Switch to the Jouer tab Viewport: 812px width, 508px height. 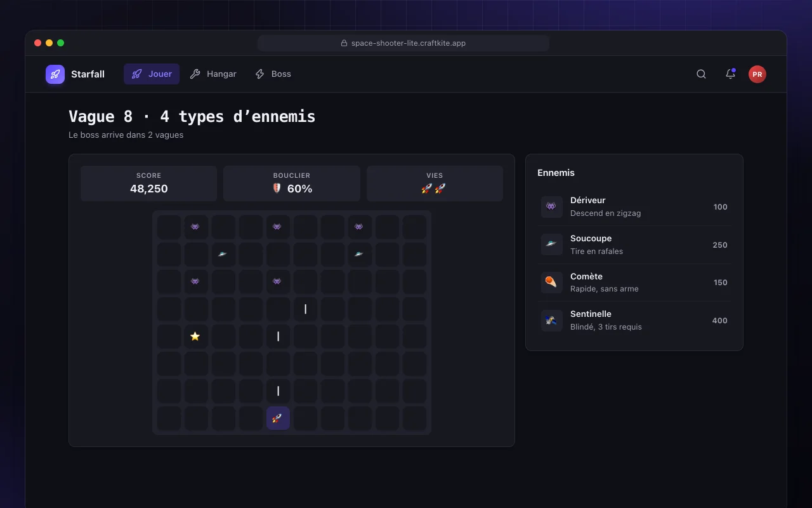[152, 74]
